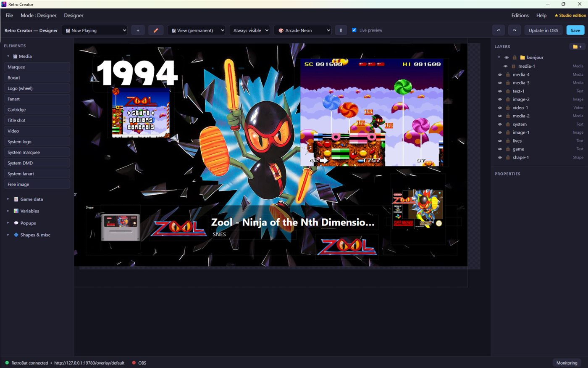Add a System logo element
Image resolution: width=588 pixels, height=368 pixels.
[37, 142]
